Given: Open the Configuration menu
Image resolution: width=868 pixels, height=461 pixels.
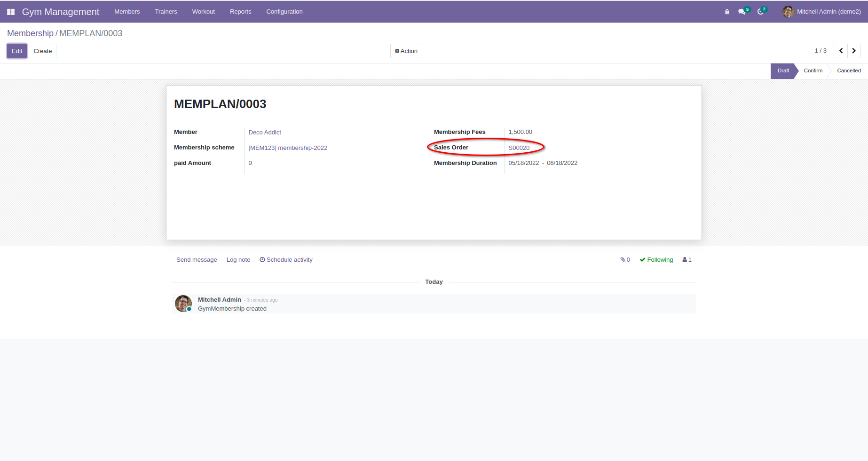Looking at the screenshot, I should (x=284, y=12).
